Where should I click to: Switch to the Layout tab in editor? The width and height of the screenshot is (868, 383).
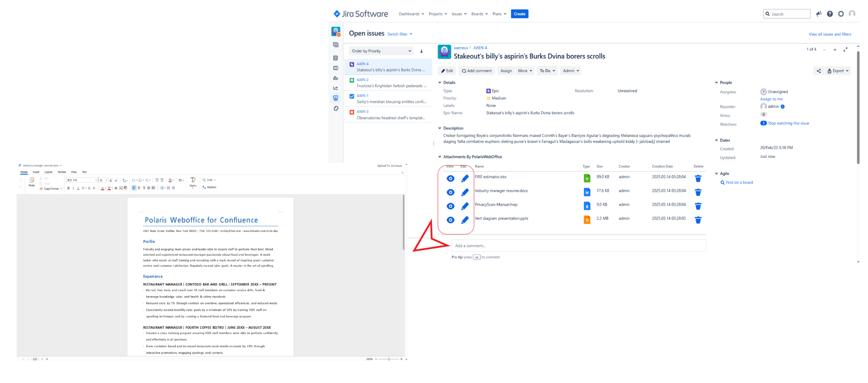(48, 172)
